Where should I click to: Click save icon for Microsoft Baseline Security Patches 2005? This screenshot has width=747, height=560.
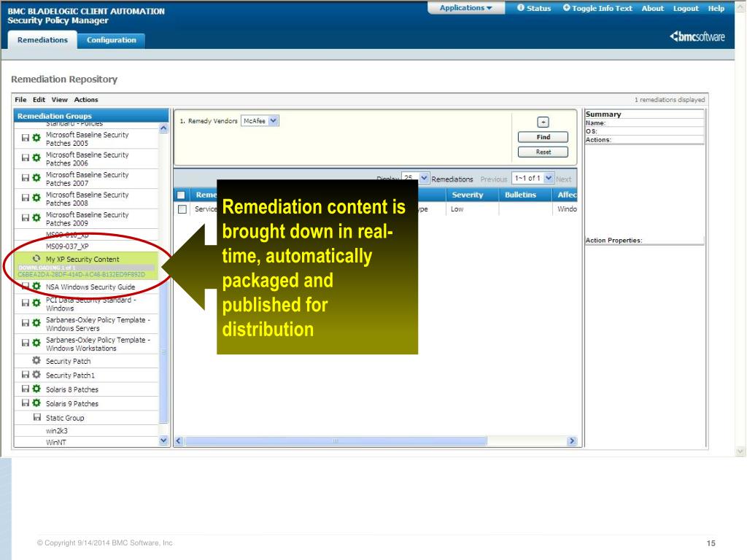tap(26, 138)
